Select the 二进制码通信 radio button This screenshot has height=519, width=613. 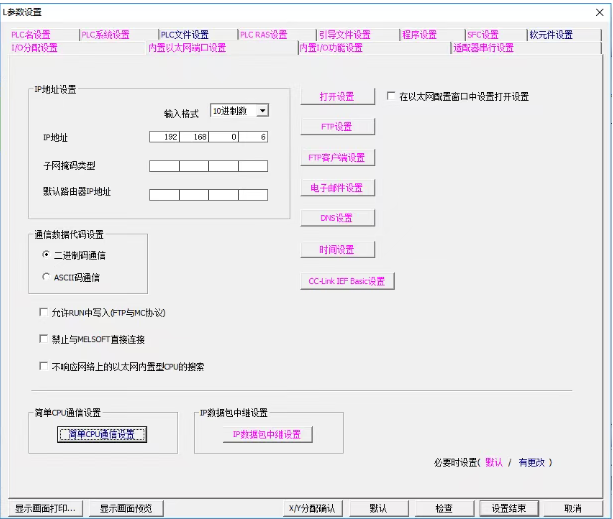click(46, 256)
